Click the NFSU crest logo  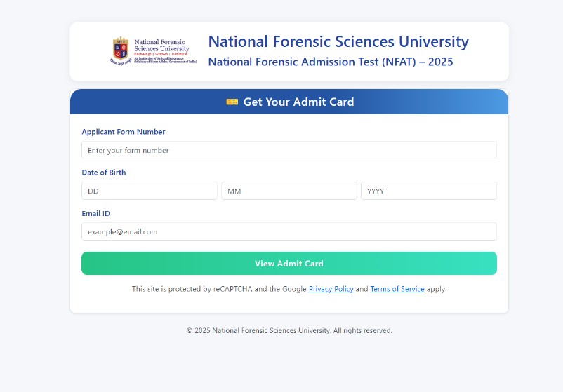pyautogui.click(x=121, y=48)
